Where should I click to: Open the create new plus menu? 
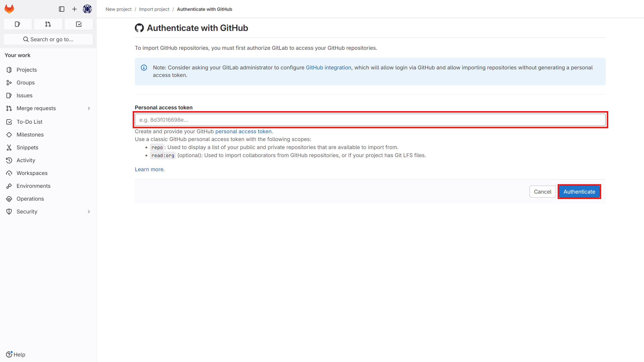(74, 9)
